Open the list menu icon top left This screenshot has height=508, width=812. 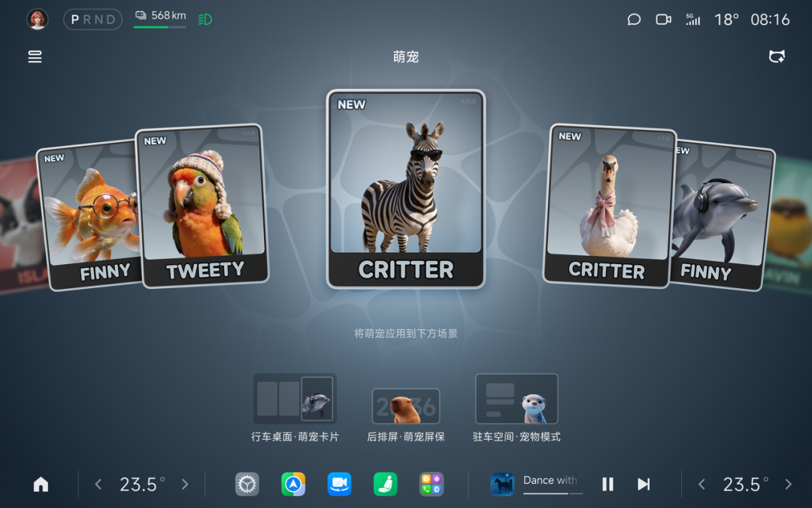click(35, 56)
